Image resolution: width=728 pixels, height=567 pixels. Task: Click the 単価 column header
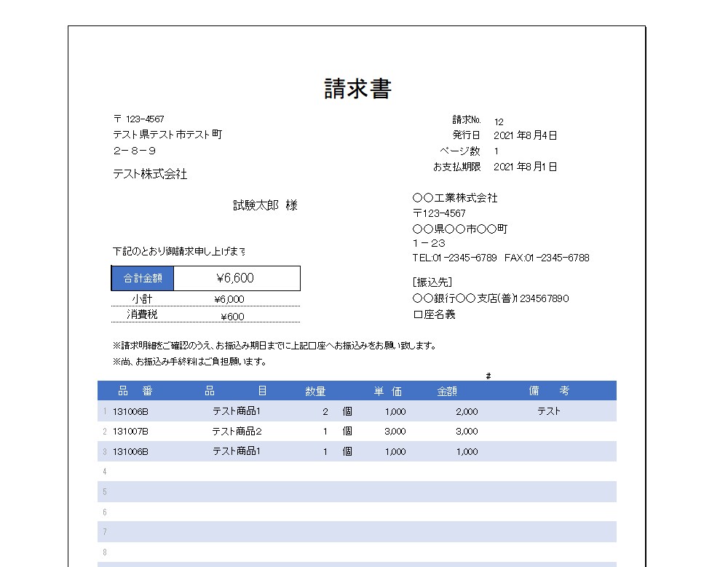coord(388,392)
